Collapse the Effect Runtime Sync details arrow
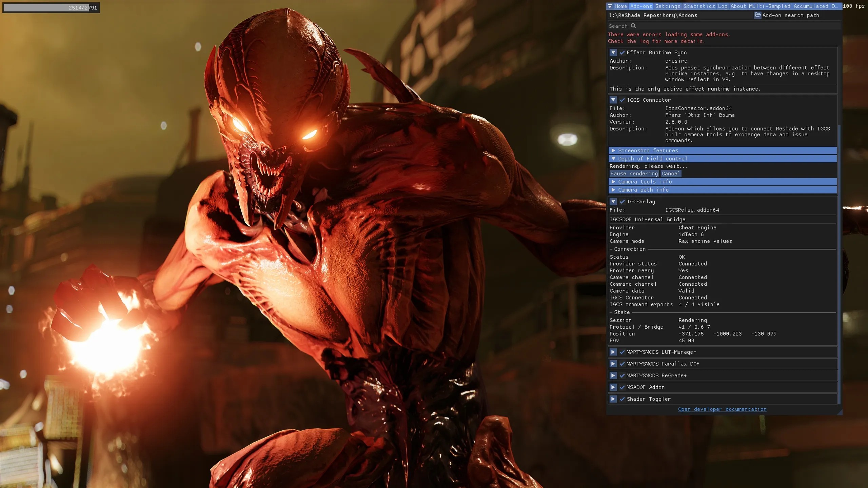This screenshot has width=868, height=488. 613,53
